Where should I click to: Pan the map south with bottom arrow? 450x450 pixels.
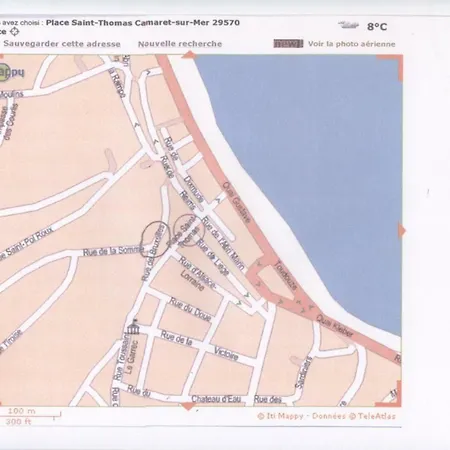(188, 406)
